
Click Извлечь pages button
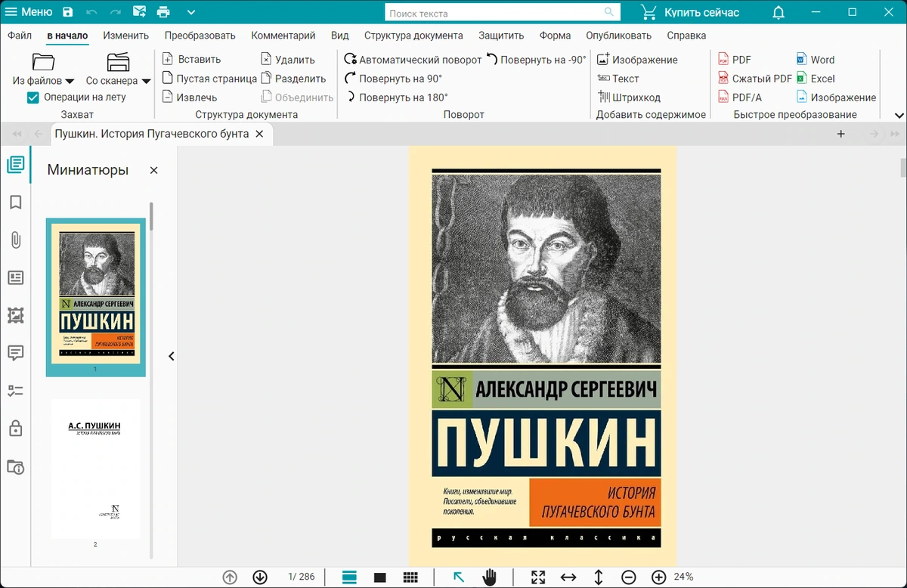pos(190,97)
